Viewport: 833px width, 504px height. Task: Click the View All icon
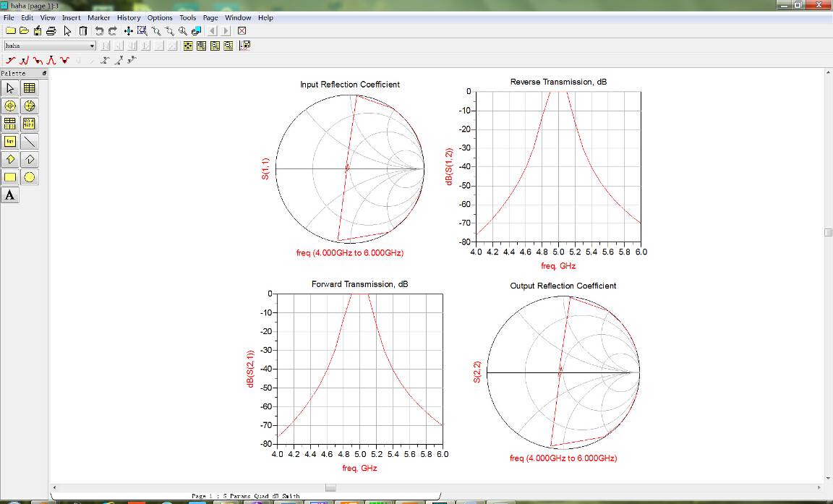click(x=129, y=31)
